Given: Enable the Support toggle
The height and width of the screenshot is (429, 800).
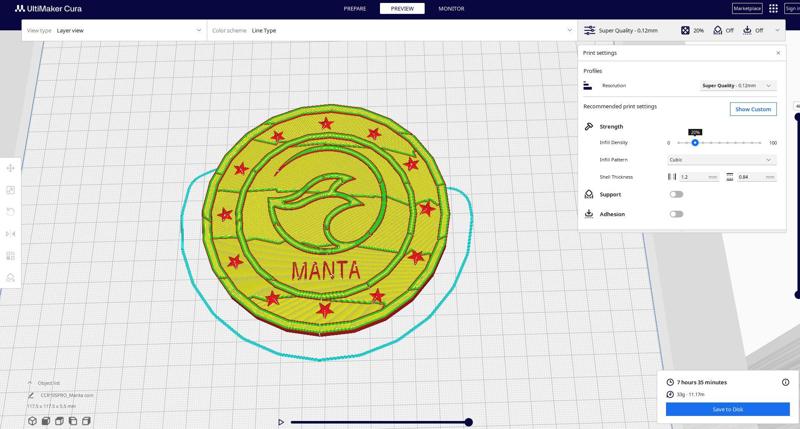Looking at the screenshot, I should (676, 194).
